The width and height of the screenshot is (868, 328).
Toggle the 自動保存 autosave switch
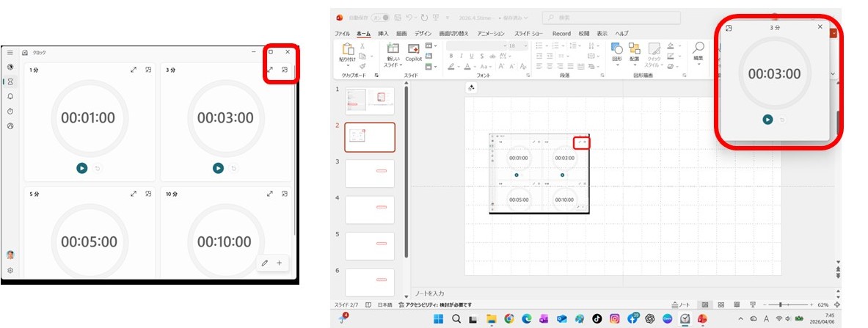pos(379,17)
